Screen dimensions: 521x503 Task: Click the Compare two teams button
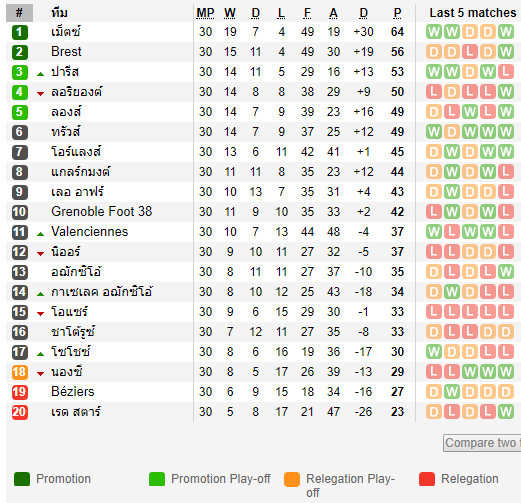pyautogui.click(x=482, y=443)
